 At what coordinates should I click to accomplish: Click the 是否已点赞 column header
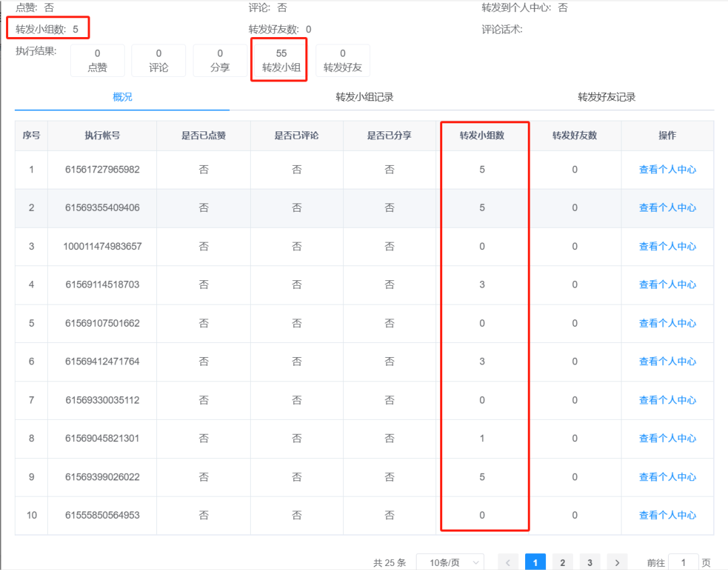[204, 135]
